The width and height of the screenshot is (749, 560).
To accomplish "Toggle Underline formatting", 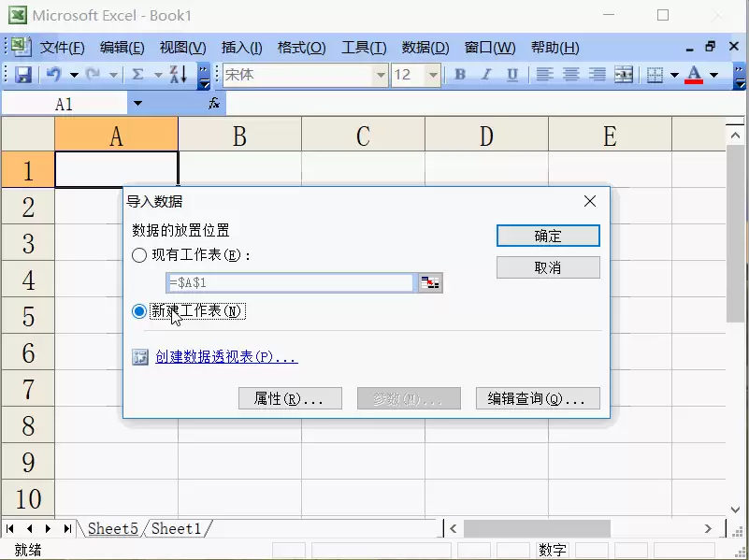I will click(x=512, y=75).
